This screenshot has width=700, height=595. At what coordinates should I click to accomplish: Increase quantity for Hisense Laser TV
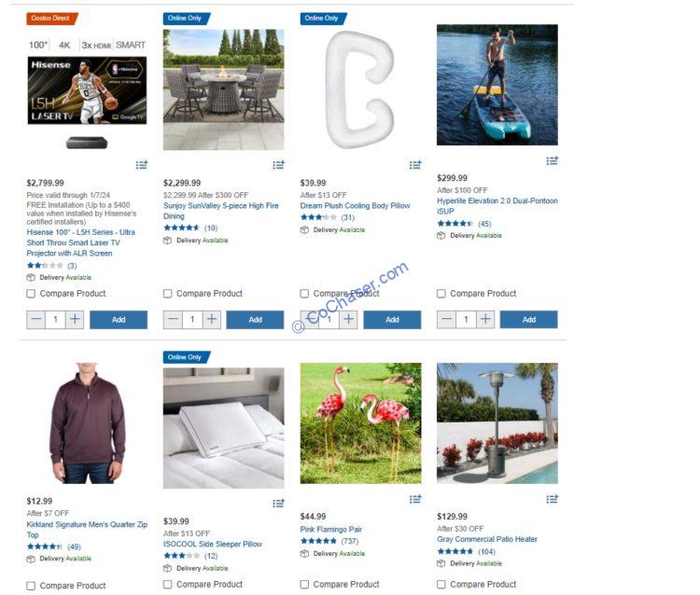[x=75, y=319]
